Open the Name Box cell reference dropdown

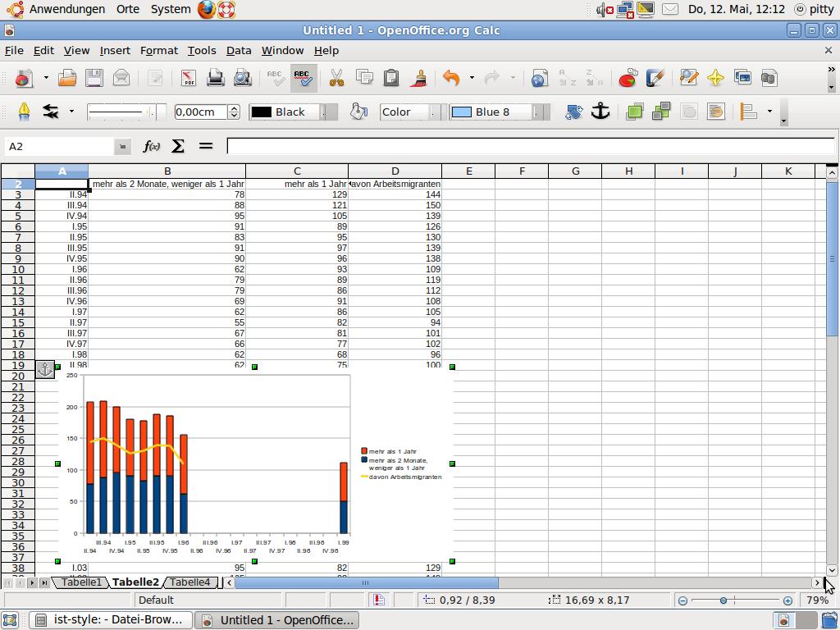pyautogui.click(x=122, y=146)
